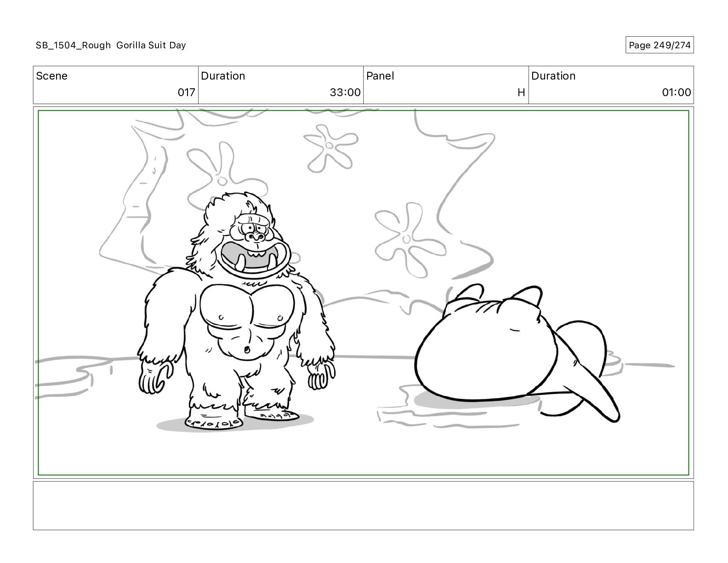
Task: Select the panel letter 'H'
Action: [x=521, y=92]
